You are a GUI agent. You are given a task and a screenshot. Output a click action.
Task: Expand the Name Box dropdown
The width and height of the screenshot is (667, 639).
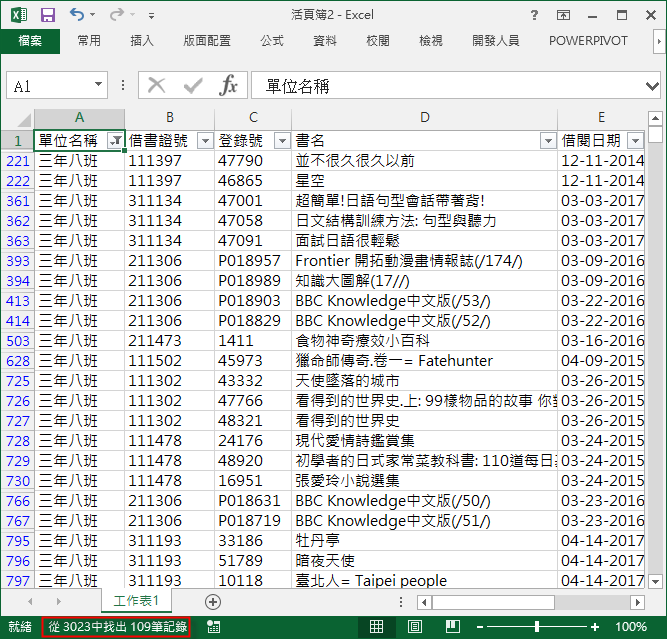pos(98,84)
